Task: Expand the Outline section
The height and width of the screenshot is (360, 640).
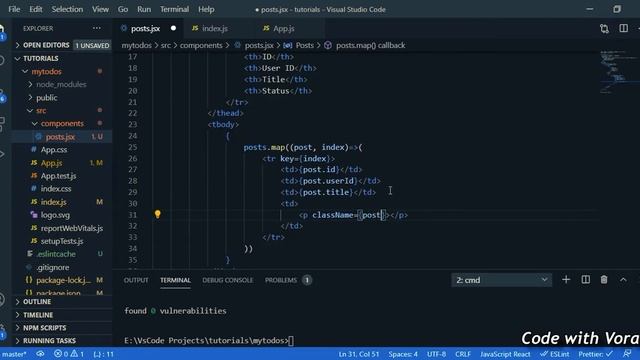Action: tap(62, 302)
